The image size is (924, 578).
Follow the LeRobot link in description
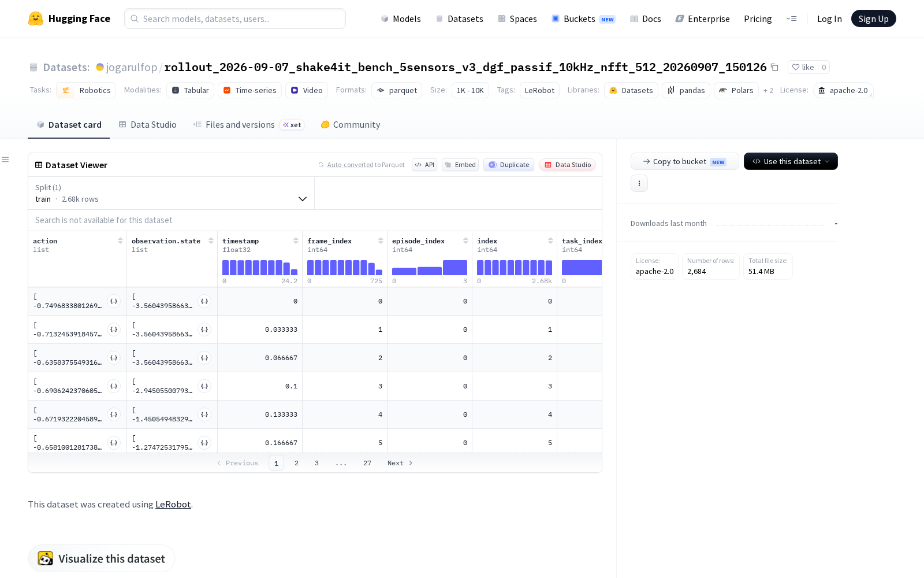click(x=173, y=504)
